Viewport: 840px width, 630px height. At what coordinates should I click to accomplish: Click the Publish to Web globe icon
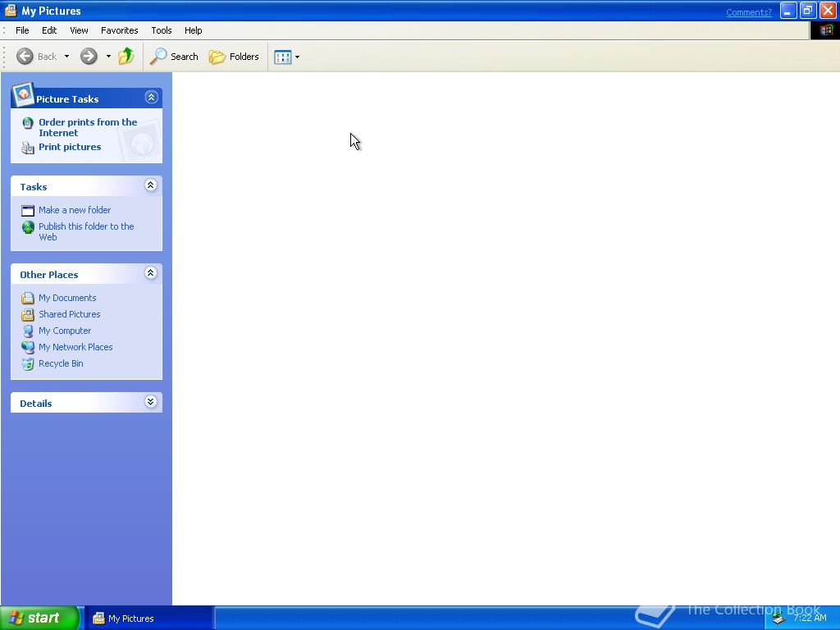(28, 227)
